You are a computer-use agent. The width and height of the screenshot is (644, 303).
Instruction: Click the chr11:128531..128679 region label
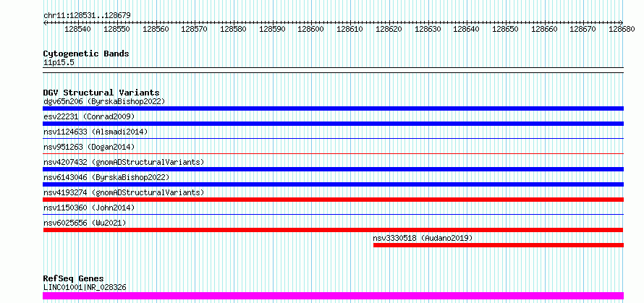click(x=87, y=15)
